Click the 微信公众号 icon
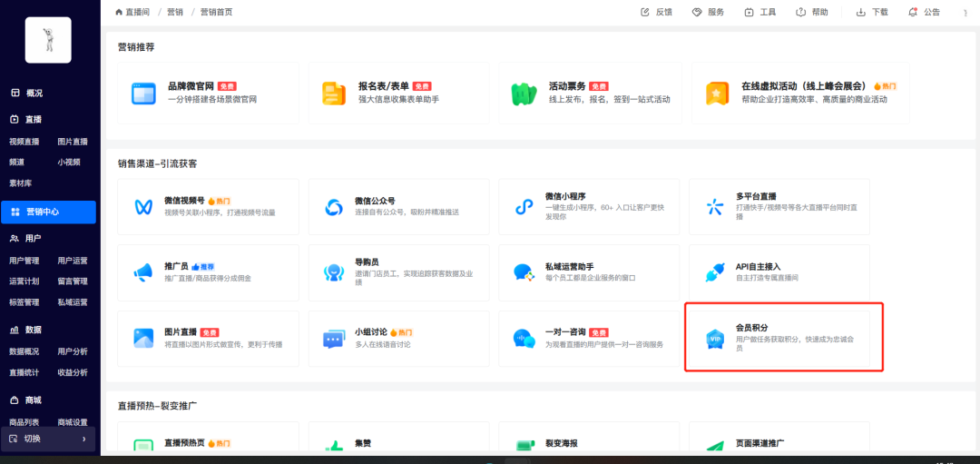This screenshot has width=980, height=464. (x=333, y=206)
